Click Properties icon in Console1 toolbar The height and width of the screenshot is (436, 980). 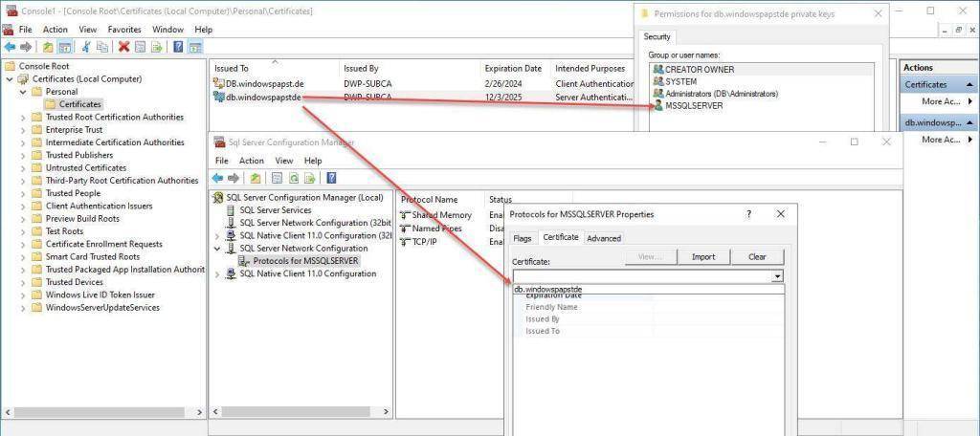click(141, 47)
